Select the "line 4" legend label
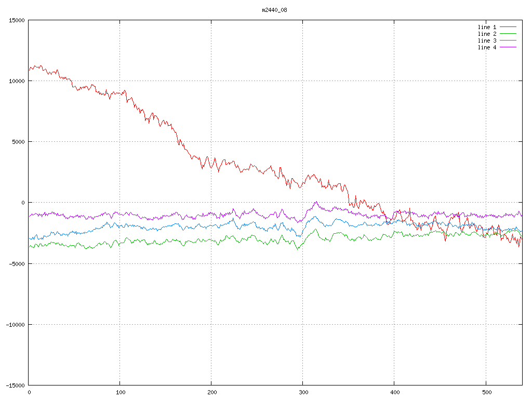Viewport: 532px width, 399px height. [x=487, y=47]
